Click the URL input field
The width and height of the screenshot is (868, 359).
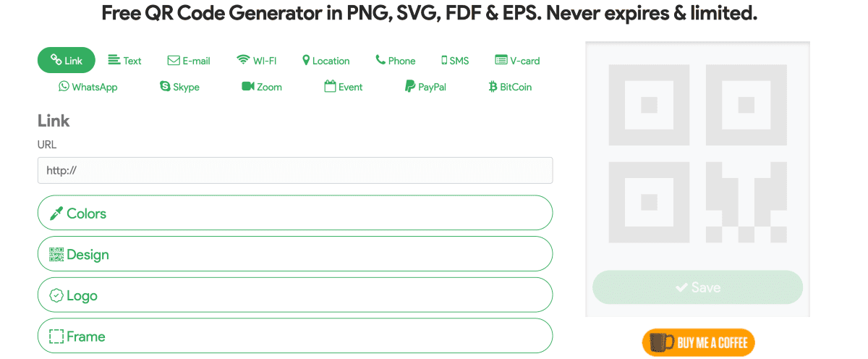click(x=295, y=171)
